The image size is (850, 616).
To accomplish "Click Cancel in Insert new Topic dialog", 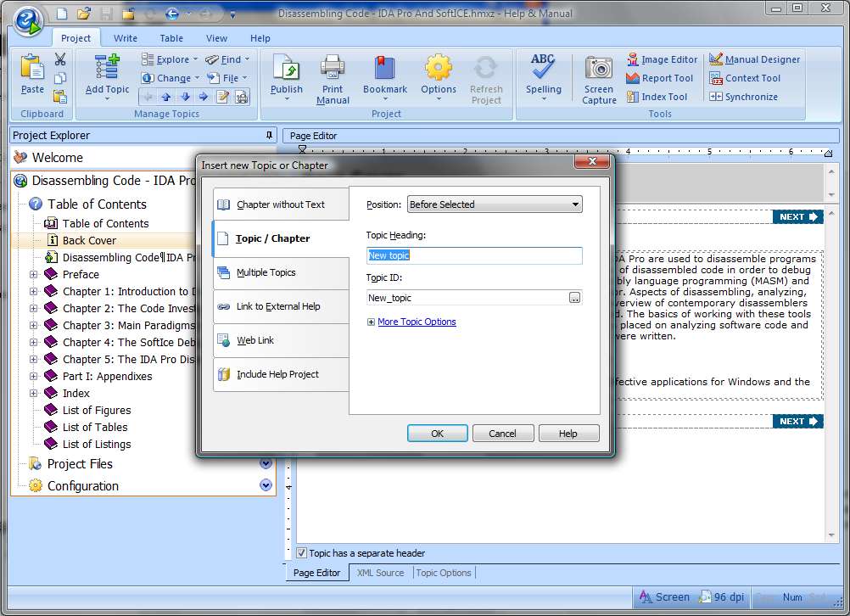I will coord(502,434).
